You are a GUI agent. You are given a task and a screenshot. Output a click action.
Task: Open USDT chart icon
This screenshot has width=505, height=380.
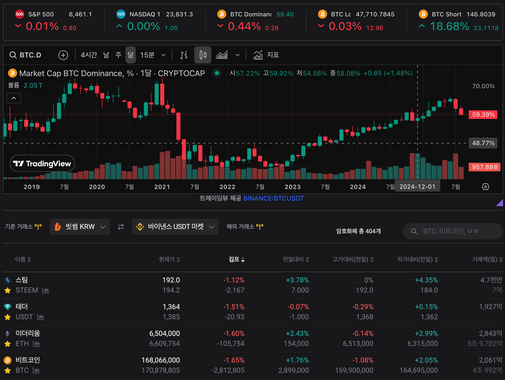coord(40,317)
